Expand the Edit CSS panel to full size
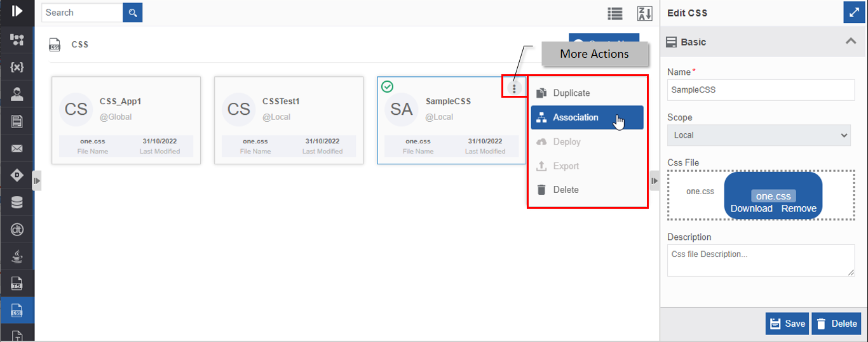 coord(851,13)
